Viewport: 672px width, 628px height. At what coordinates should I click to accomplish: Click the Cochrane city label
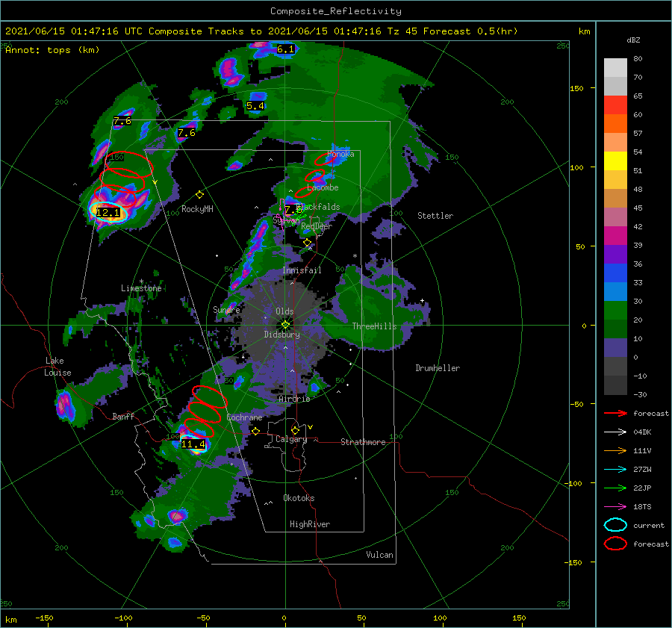[244, 417]
